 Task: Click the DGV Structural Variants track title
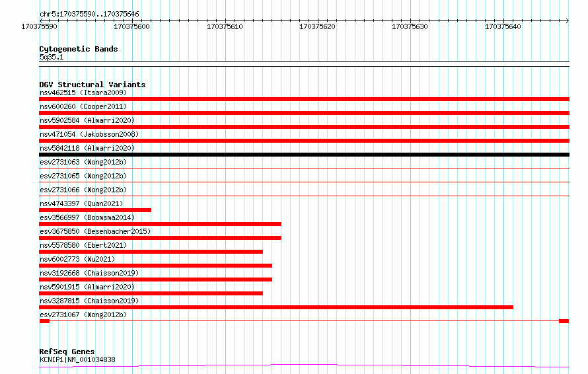[x=92, y=85]
